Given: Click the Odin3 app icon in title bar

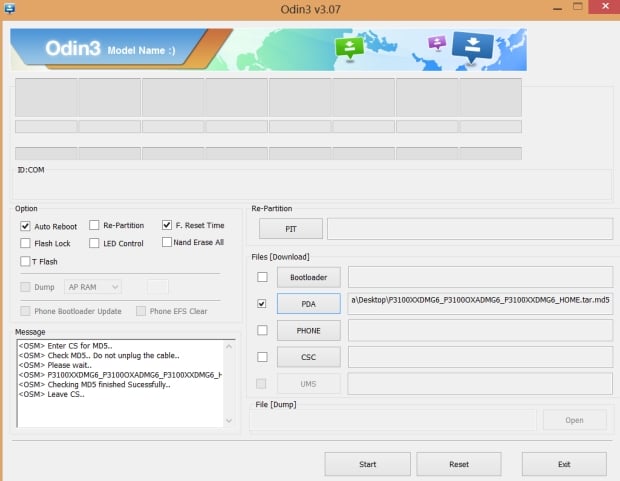Looking at the screenshot, I should (9, 8).
